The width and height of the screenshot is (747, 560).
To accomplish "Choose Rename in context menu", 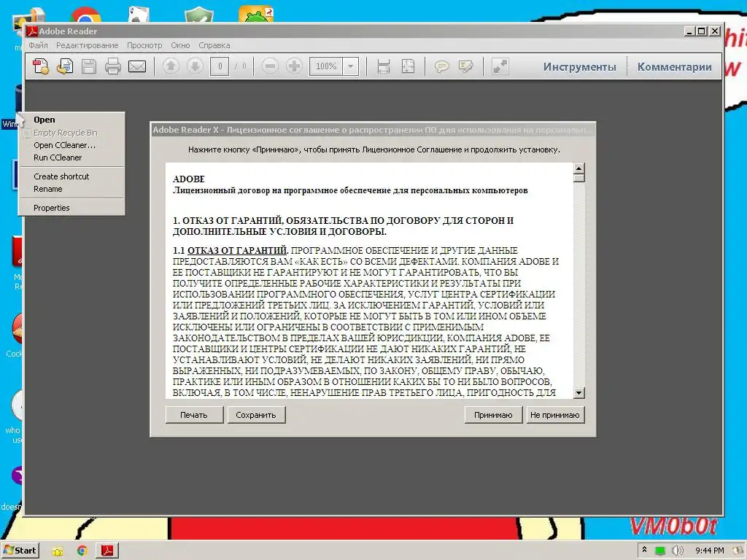I will tap(72, 189).
